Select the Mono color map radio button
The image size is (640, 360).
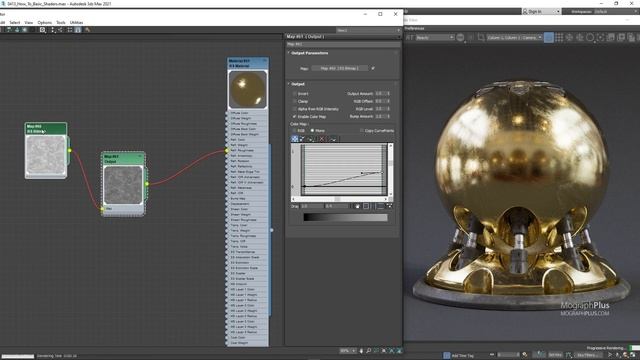(x=313, y=131)
